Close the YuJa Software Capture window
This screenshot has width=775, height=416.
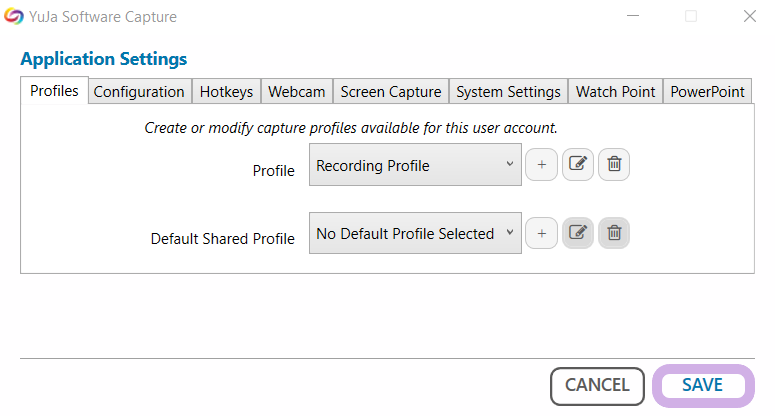tap(749, 16)
